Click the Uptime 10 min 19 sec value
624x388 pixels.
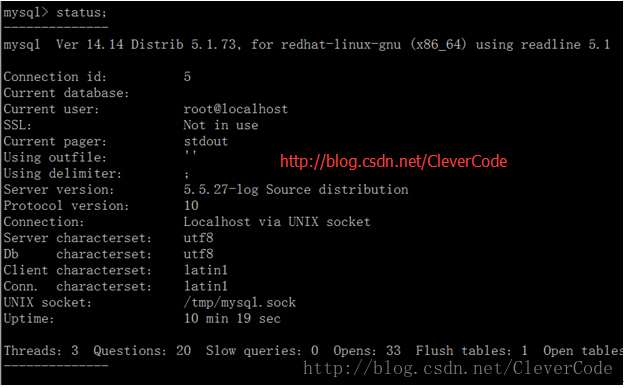click(x=232, y=319)
